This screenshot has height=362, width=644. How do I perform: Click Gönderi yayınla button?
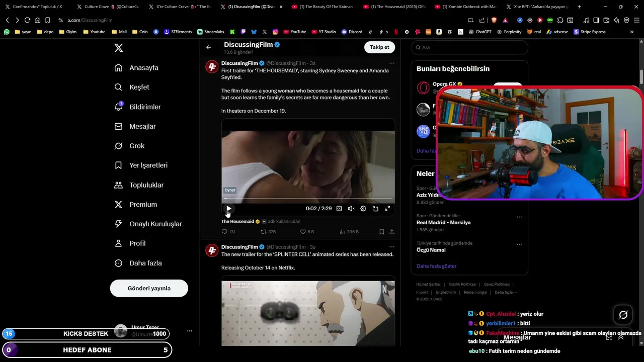coord(149,288)
